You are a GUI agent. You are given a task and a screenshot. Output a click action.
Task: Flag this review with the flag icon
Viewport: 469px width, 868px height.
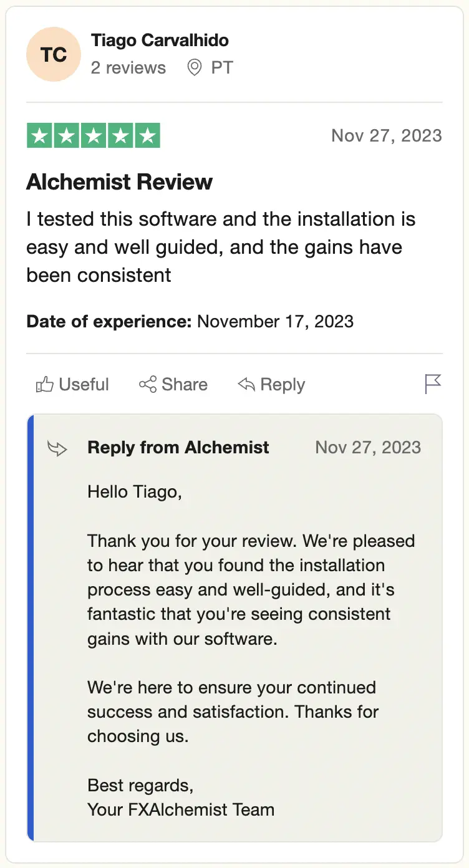point(433,384)
